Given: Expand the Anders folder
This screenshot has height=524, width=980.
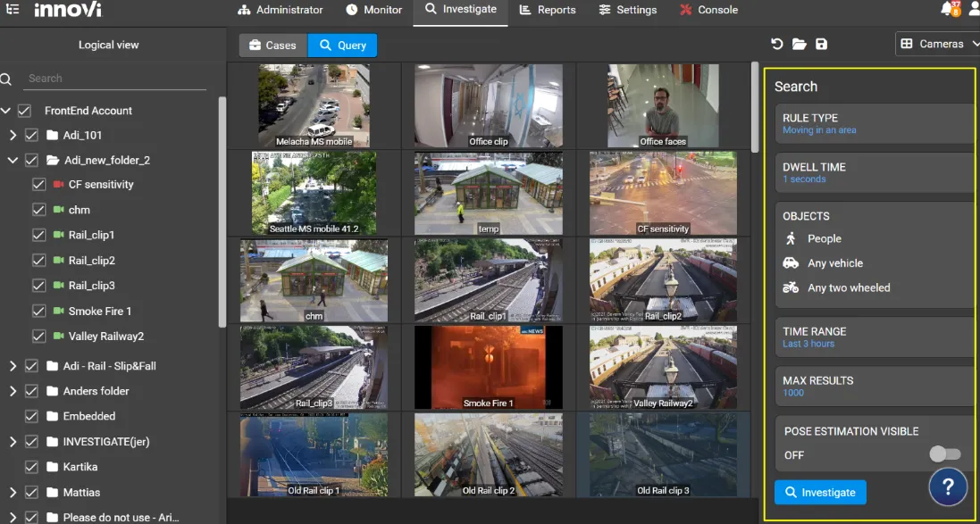Looking at the screenshot, I should (x=13, y=391).
